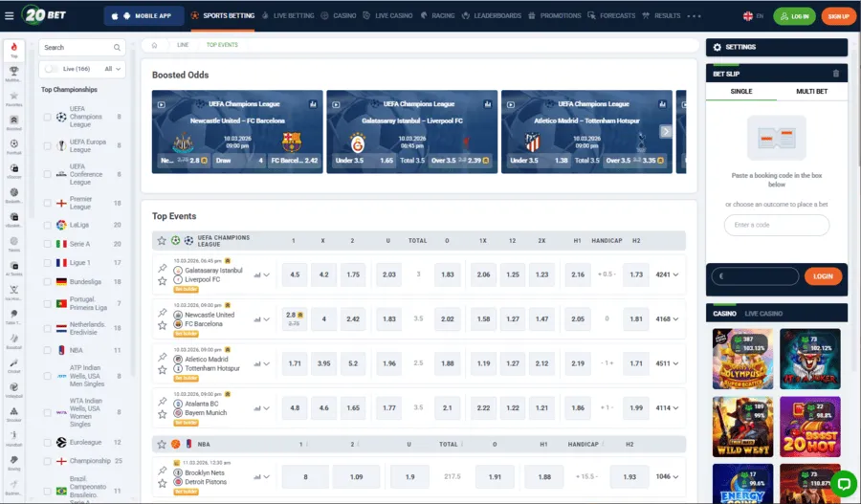Pin the Galatasaray Istanbul vs Liverpool event
Image resolution: width=861 pixels, height=504 pixels.
(163, 268)
